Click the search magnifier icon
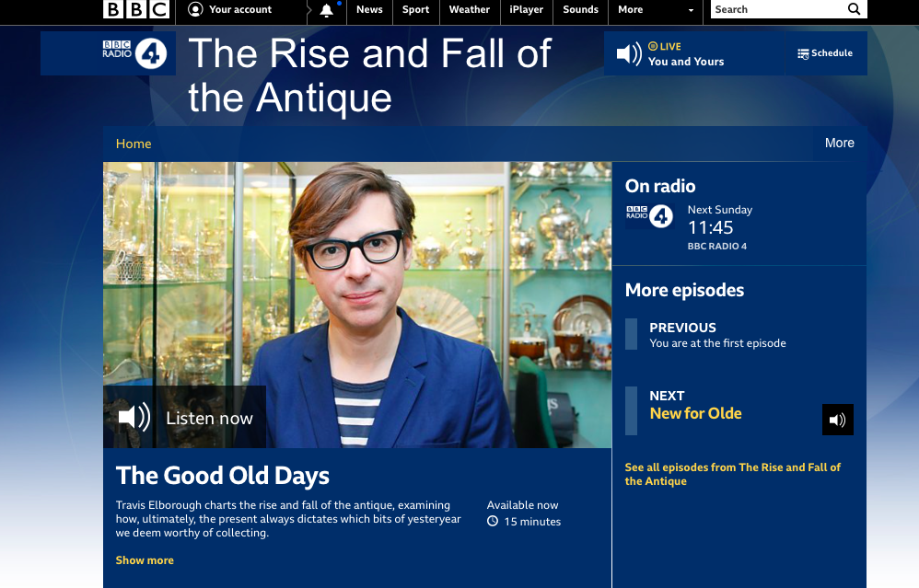919x588 pixels. 854,9
